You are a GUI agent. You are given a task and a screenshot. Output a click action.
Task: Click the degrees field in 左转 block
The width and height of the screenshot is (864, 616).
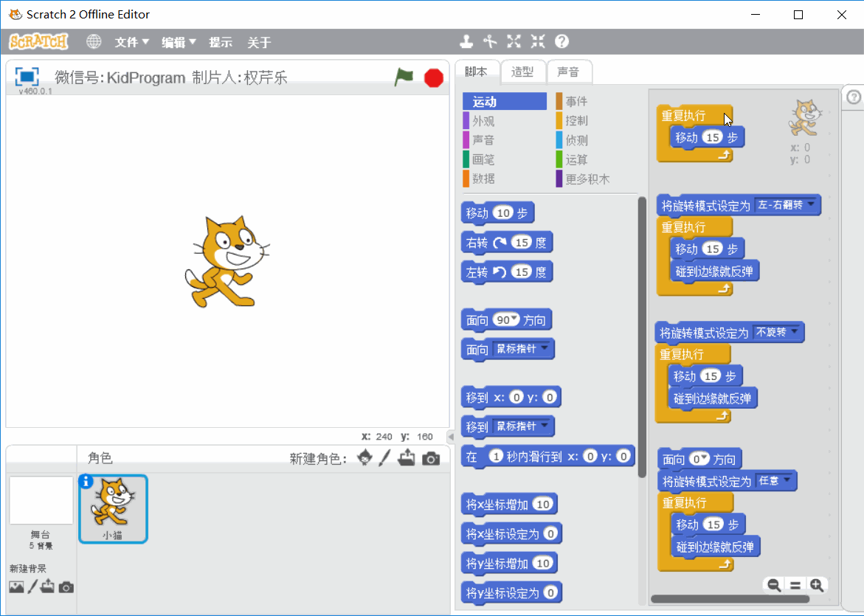522,271
